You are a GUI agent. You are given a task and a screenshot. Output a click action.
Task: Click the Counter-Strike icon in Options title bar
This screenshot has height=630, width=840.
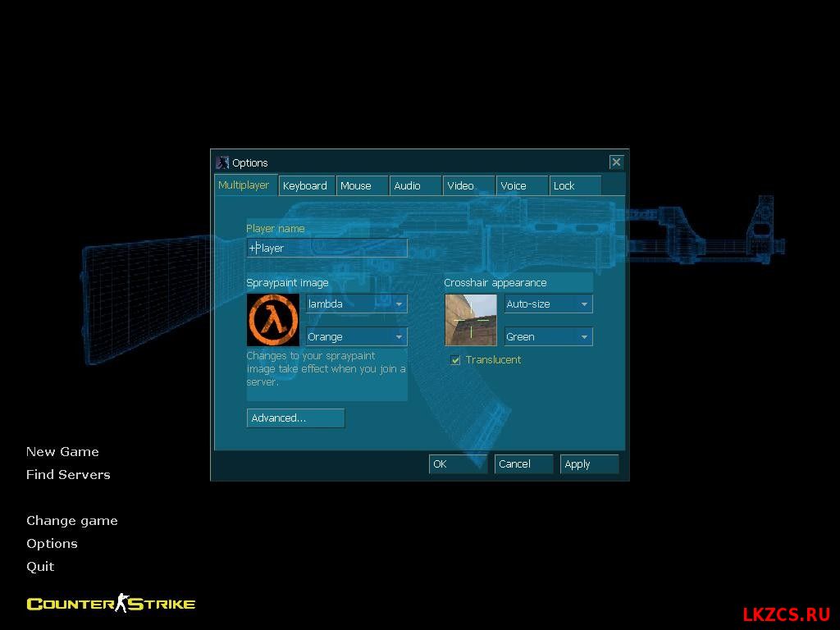(222, 162)
